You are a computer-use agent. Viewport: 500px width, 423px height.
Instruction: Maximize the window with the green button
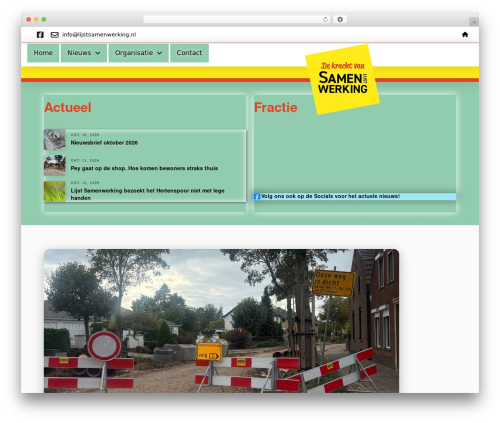point(44,19)
